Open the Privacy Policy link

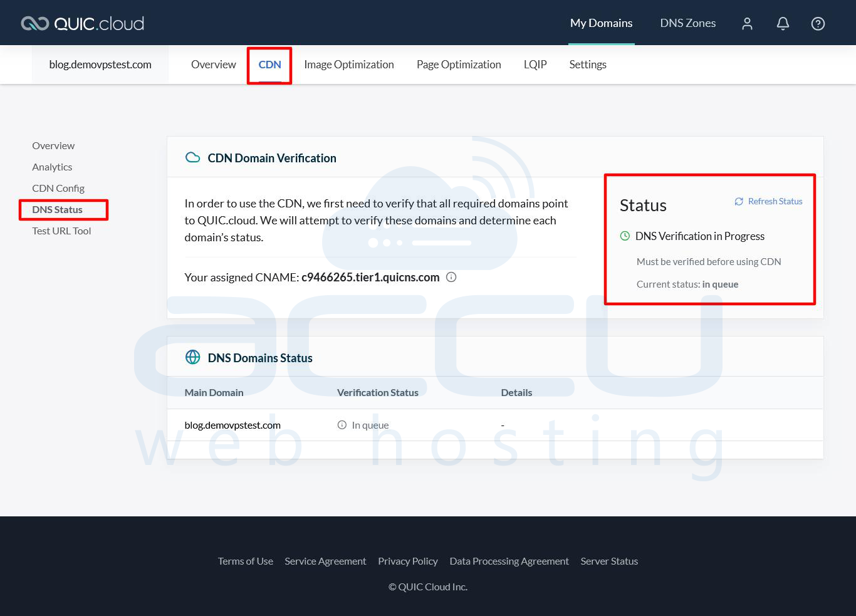click(408, 561)
